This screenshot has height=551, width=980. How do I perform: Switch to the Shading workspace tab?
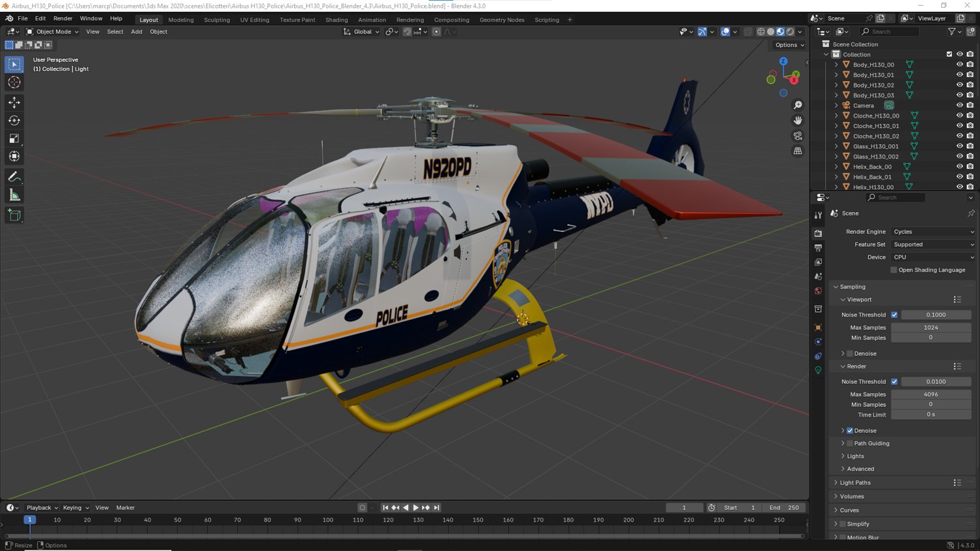tap(336, 20)
